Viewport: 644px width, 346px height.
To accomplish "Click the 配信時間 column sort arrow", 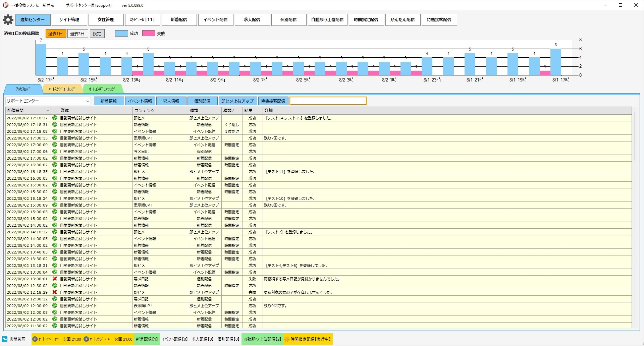I will tap(48, 111).
